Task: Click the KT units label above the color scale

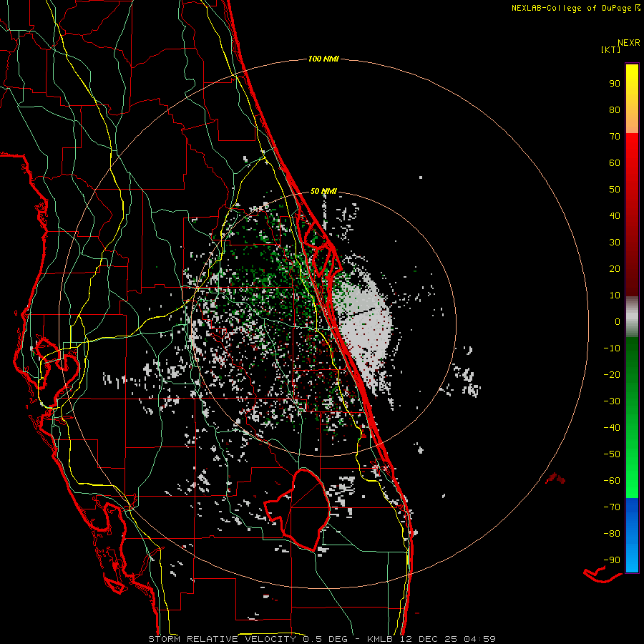Action: 610,49
